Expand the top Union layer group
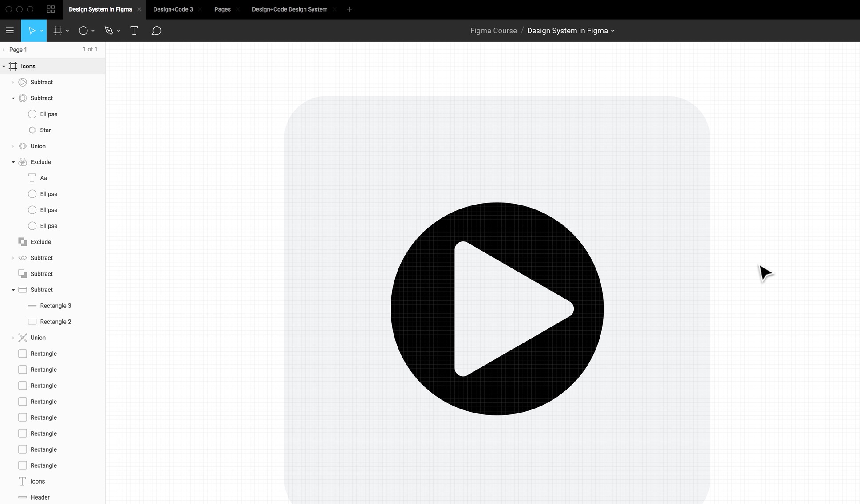 click(x=13, y=146)
